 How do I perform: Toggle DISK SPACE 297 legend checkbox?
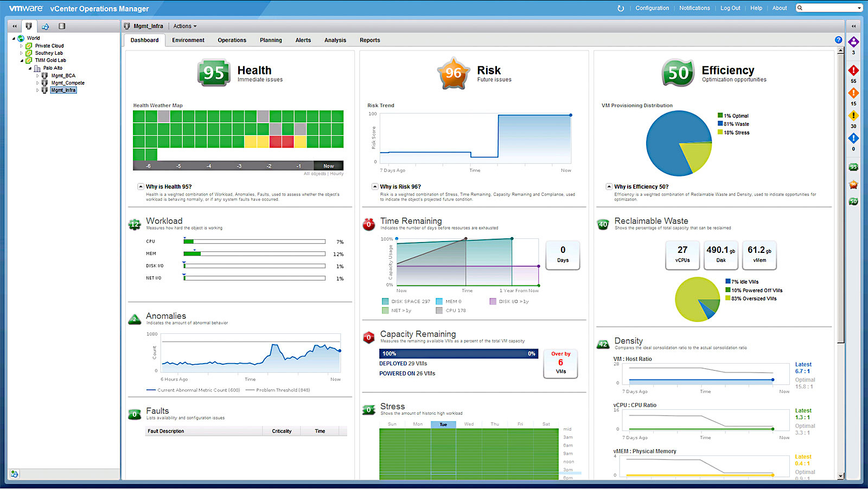pyautogui.click(x=385, y=301)
